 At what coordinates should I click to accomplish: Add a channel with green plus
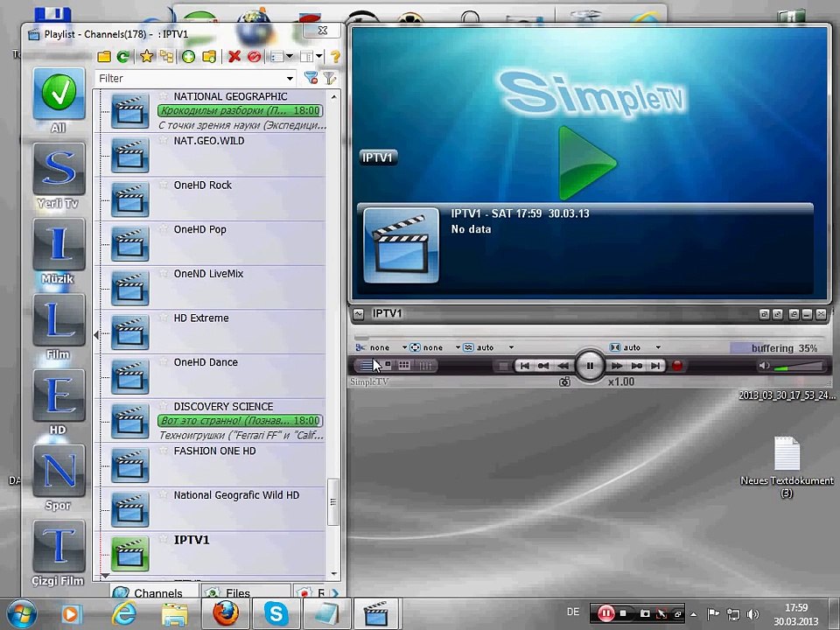click(188, 56)
